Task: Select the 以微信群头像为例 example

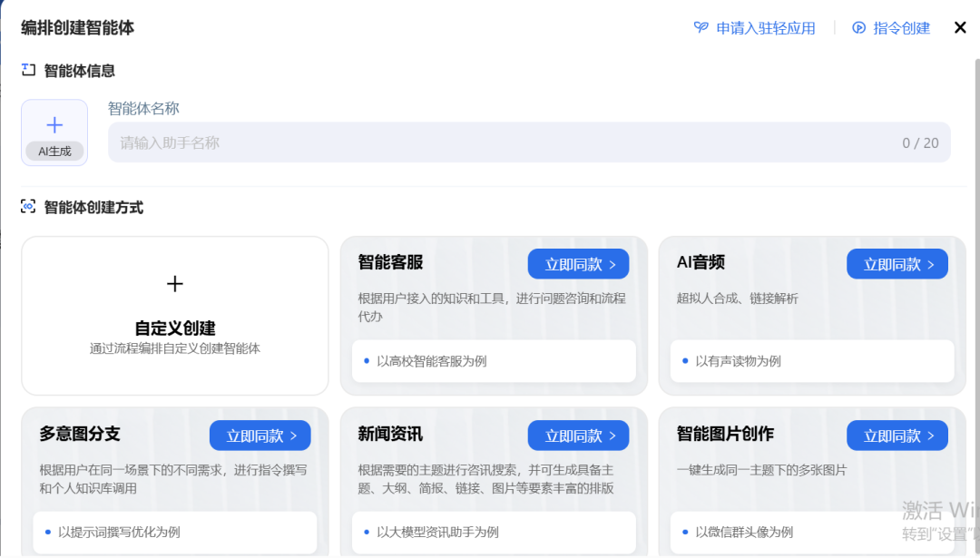Action: coord(812,532)
